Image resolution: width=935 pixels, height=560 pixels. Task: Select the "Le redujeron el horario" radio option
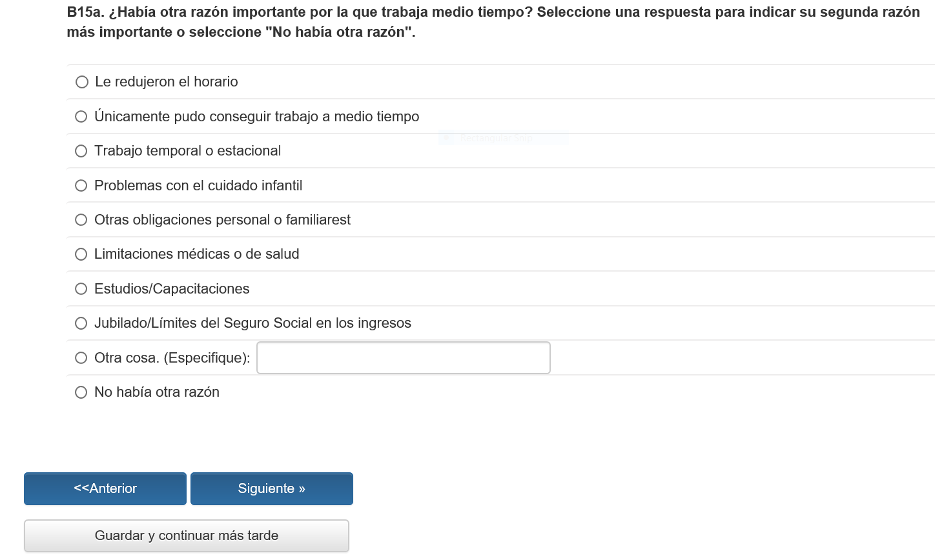point(82,82)
